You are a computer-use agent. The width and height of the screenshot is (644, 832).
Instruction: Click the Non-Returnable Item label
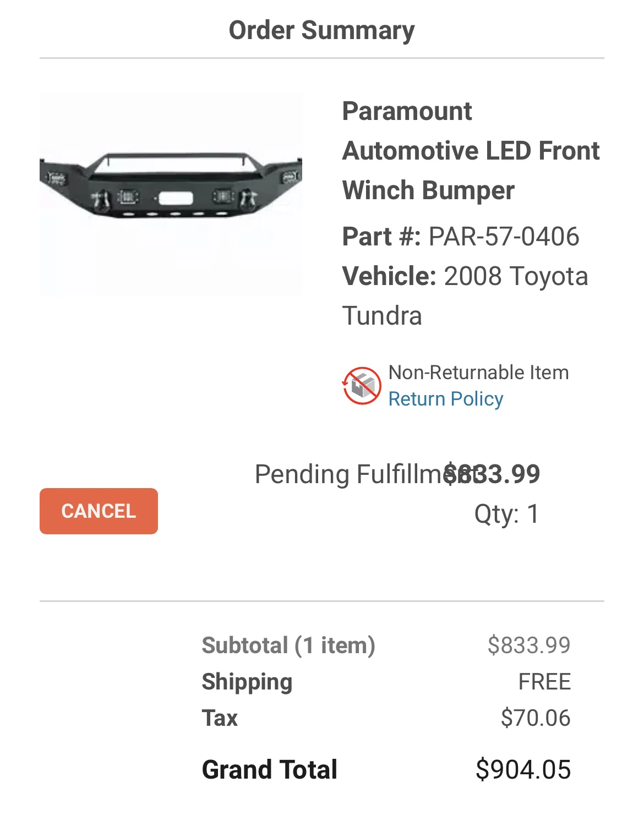point(478,373)
